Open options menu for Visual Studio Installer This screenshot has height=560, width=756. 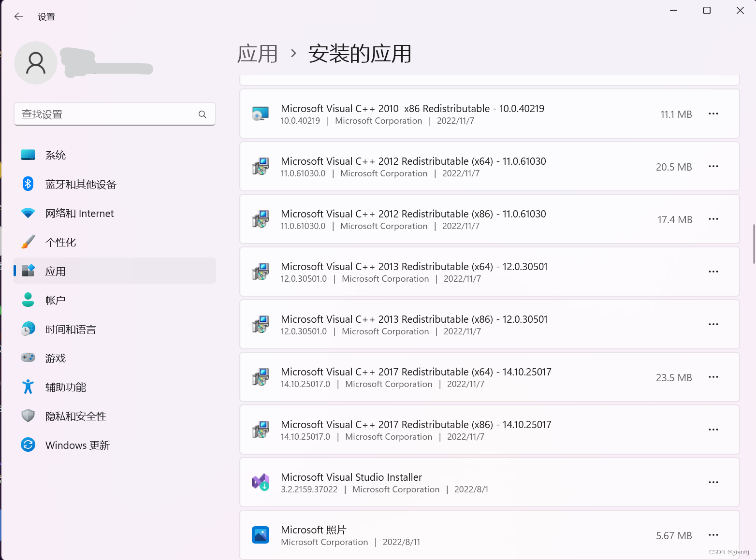coord(713,482)
